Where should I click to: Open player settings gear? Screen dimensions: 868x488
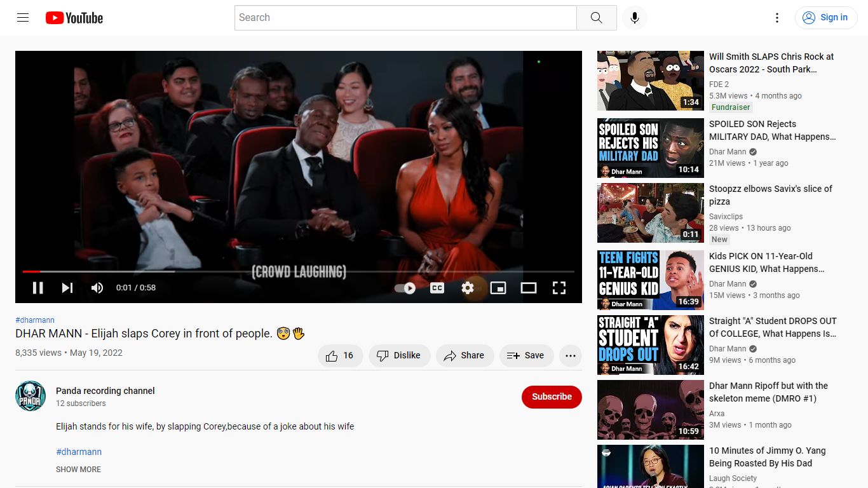(x=468, y=288)
